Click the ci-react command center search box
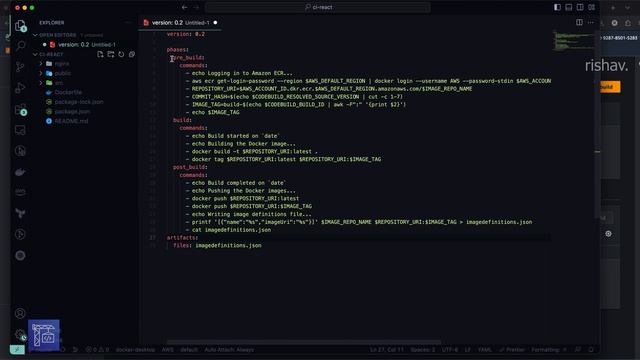This screenshot has width=640, height=360. click(318, 7)
